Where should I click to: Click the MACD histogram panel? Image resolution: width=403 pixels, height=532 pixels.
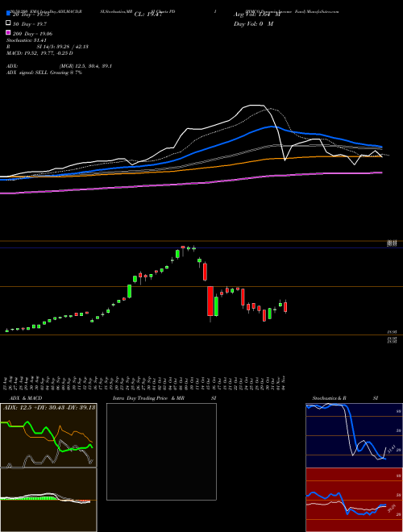tap(48, 500)
